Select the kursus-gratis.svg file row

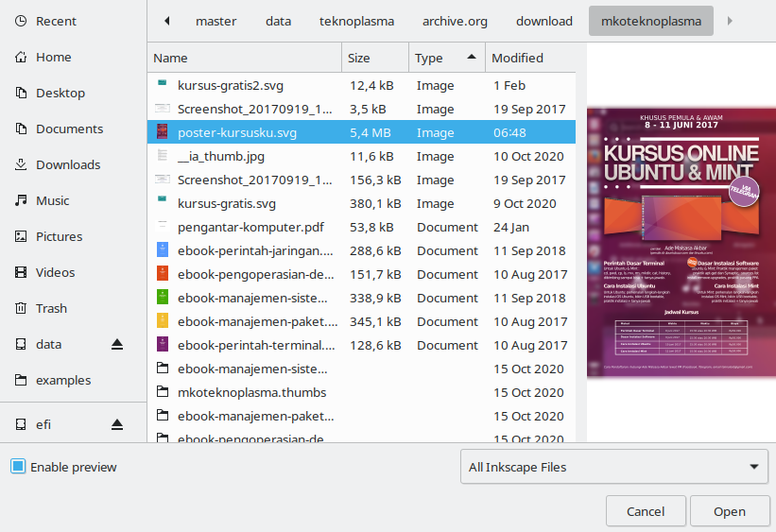(x=361, y=203)
